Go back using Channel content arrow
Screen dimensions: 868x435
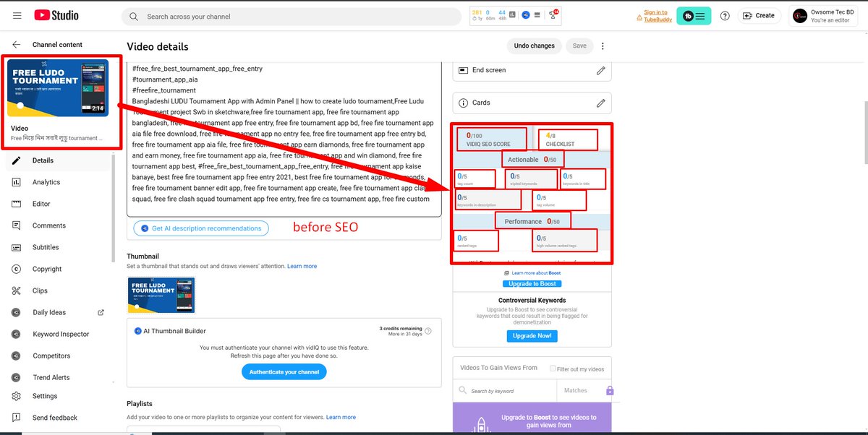pos(17,45)
